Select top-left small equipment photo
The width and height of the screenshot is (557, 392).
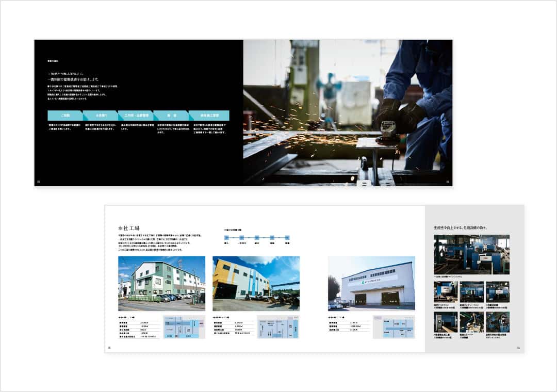point(446,291)
